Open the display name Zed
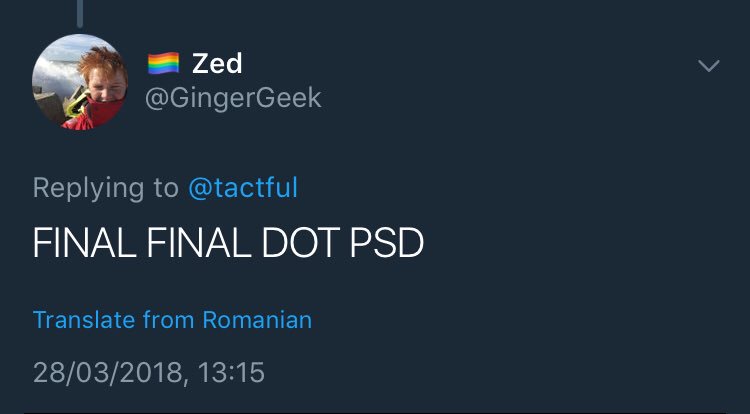Screen dimensions: 750x414 point(217,64)
